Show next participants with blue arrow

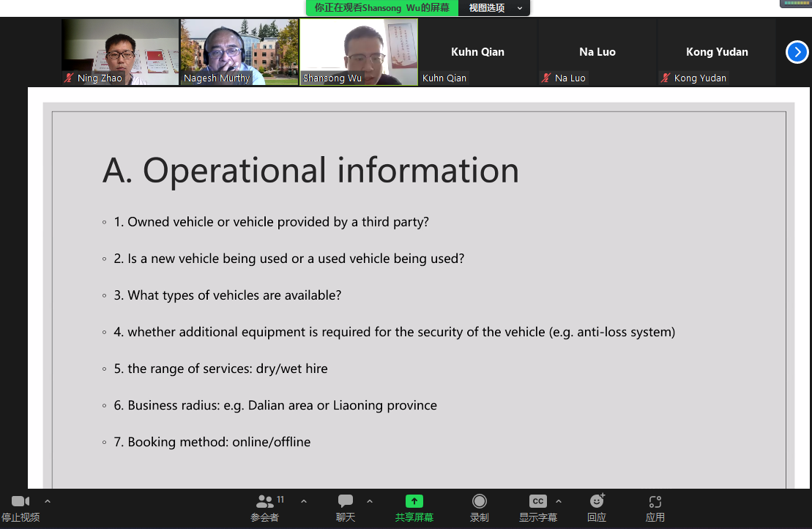pos(797,52)
